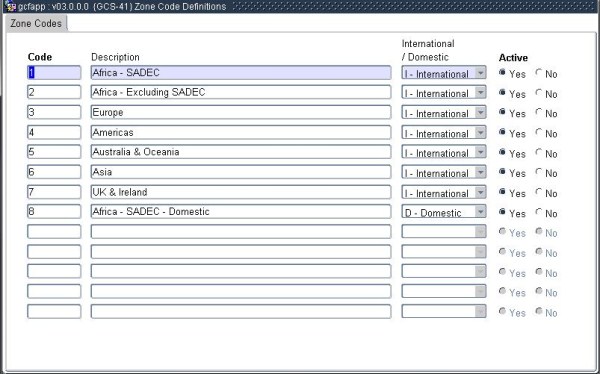The height and width of the screenshot is (374, 600).
Task: Select the Code field containing 3
Action: pos(54,112)
